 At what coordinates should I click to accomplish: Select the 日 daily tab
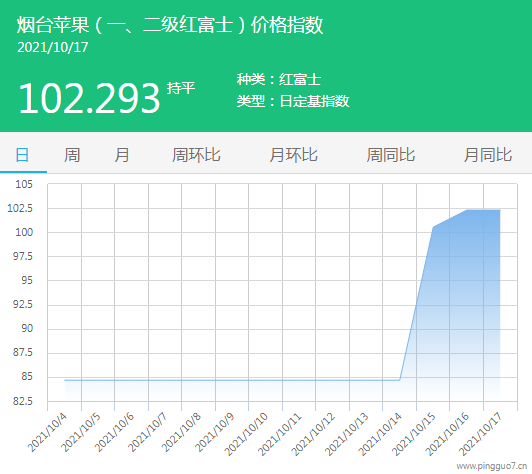point(22,155)
